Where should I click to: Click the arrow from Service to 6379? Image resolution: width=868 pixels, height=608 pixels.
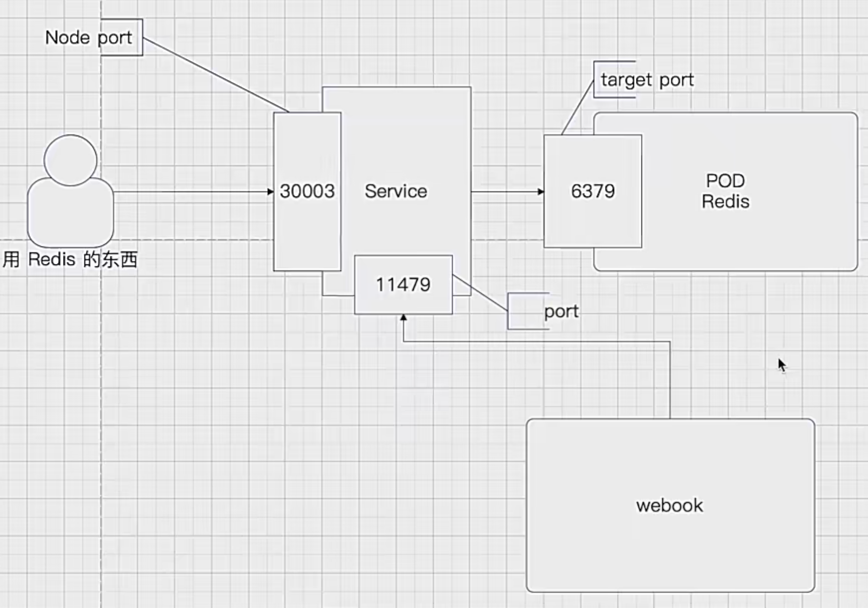pos(507,191)
